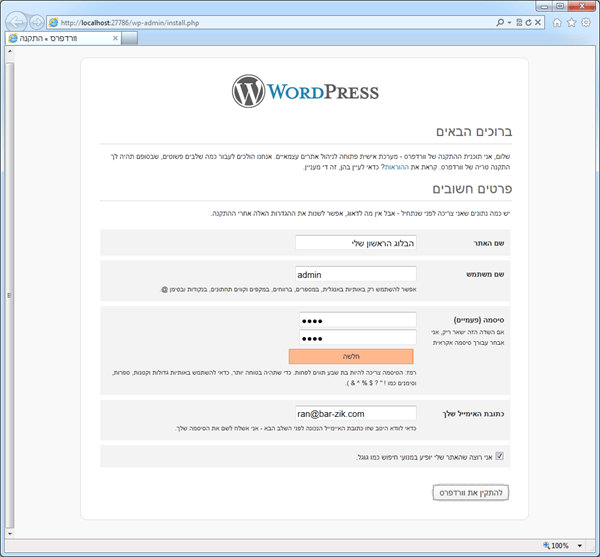Click the vertical scrollbar down arrow

(10, 533)
